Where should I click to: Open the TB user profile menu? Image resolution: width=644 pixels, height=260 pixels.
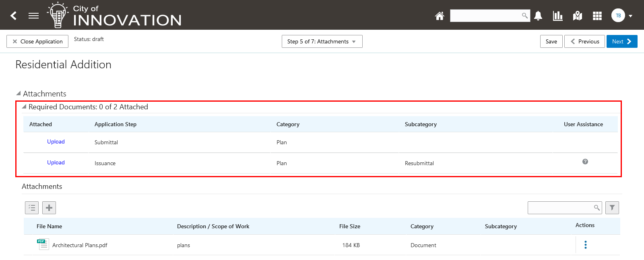(622, 16)
